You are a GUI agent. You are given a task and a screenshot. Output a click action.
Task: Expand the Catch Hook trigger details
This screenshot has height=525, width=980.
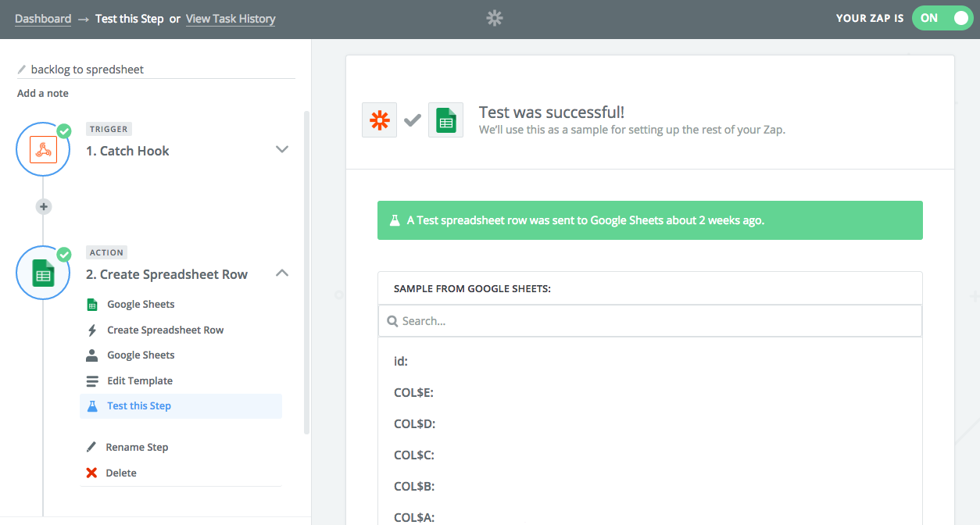(x=282, y=148)
